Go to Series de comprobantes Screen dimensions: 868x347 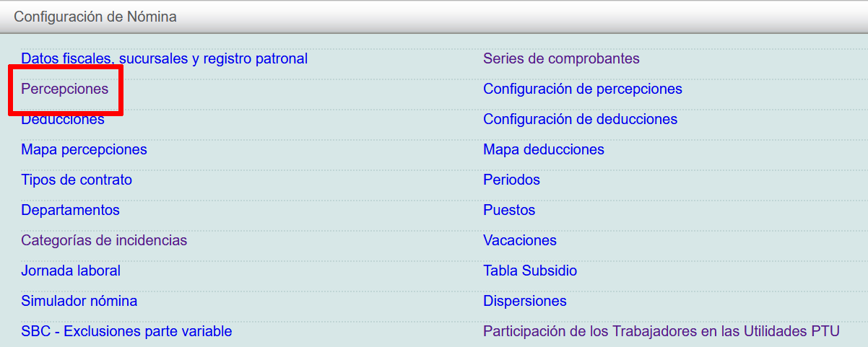click(x=561, y=58)
